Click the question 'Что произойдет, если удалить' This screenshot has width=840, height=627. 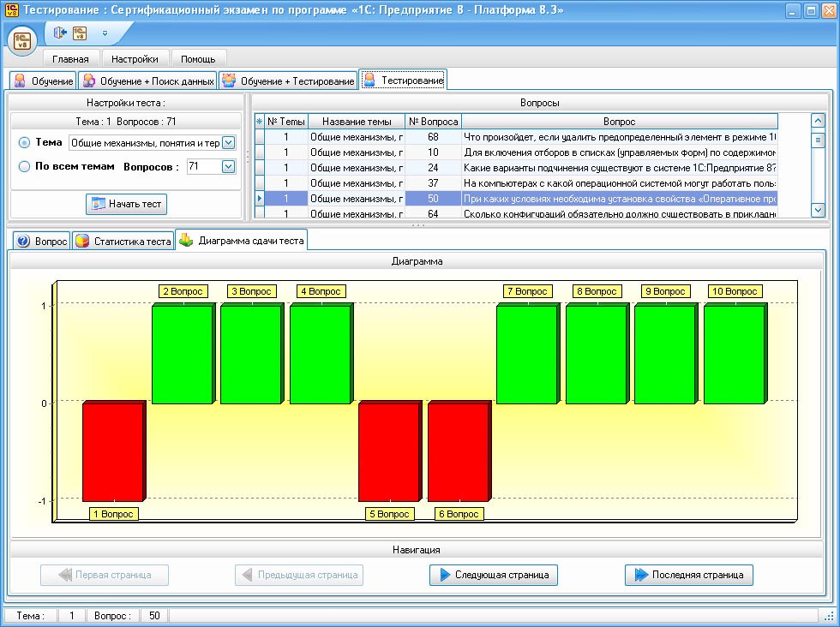(x=620, y=137)
